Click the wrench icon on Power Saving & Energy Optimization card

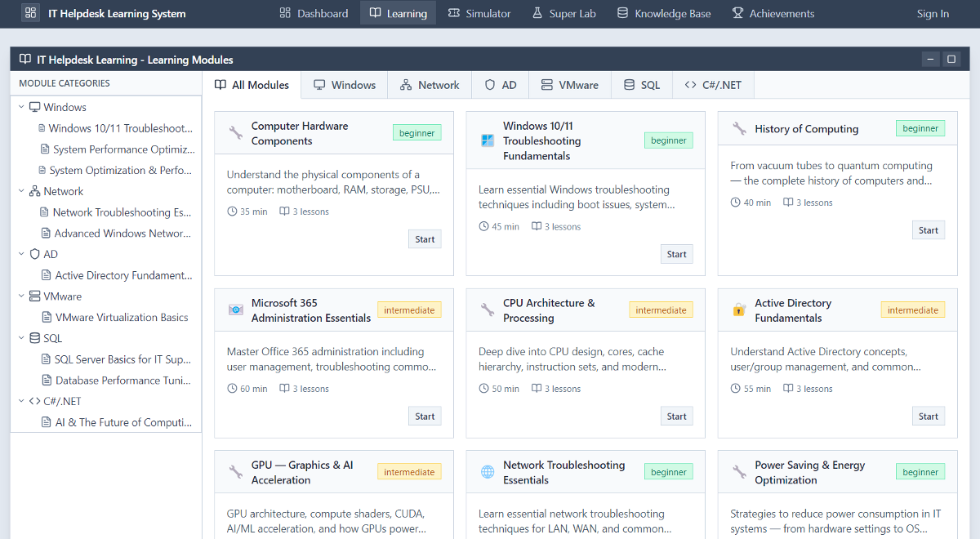pos(739,472)
